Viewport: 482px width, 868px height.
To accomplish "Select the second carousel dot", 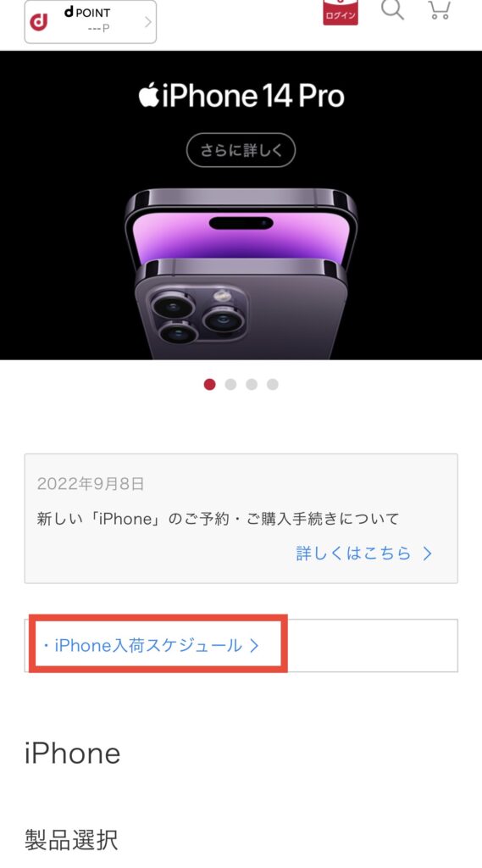I will pos(230,384).
